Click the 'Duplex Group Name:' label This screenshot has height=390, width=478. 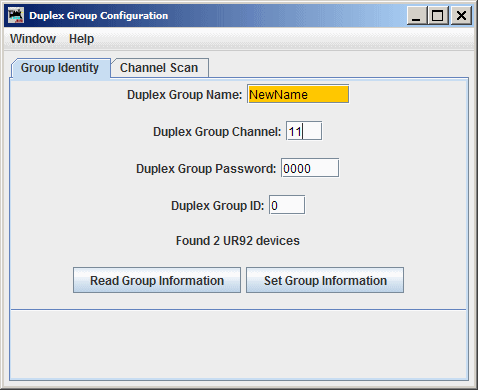184,95
